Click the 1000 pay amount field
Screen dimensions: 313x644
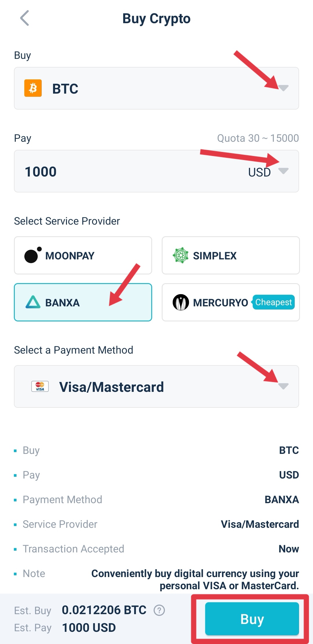click(116, 171)
